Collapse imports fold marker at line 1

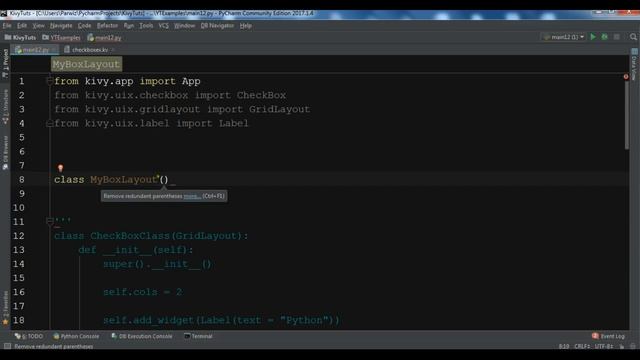click(49, 81)
